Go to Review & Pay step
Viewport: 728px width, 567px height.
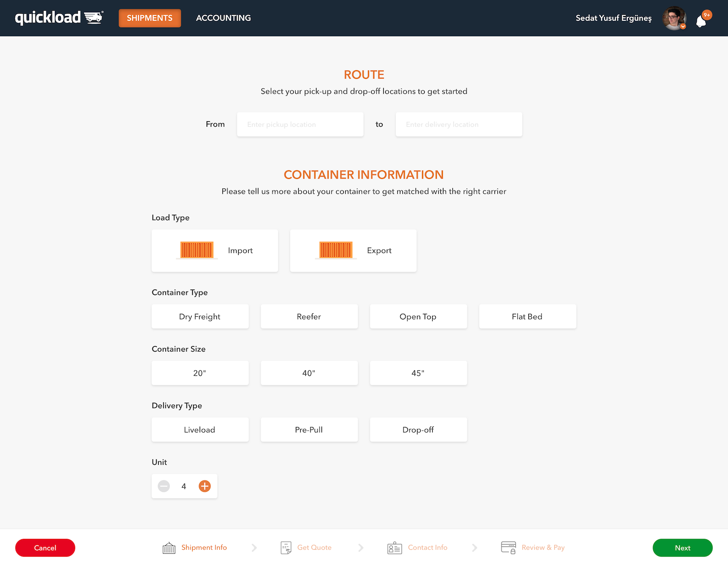(543, 547)
